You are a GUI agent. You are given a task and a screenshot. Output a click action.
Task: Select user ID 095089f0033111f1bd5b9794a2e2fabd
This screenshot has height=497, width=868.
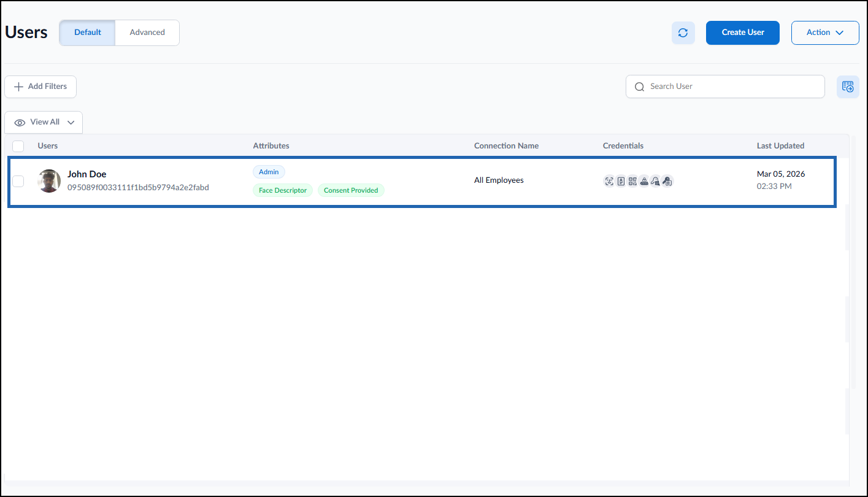point(138,187)
